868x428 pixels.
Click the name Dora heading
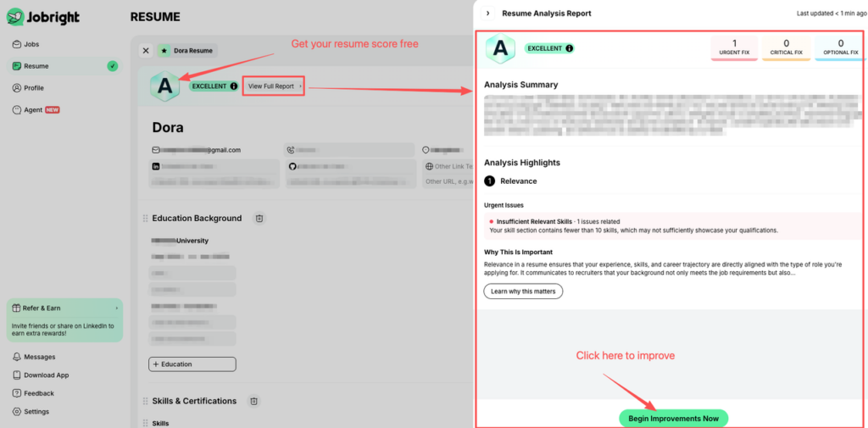(x=168, y=127)
